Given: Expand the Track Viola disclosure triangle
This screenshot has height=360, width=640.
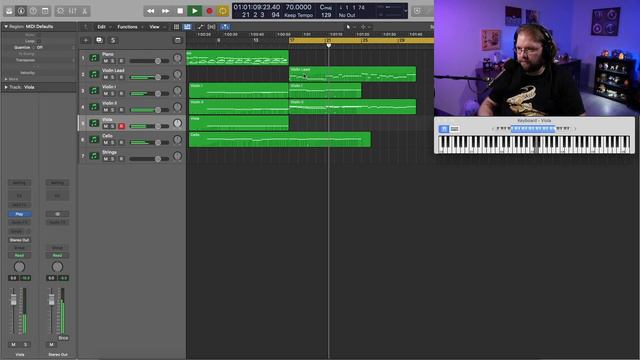Looking at the screenshot, I should (x=6, y=87).
